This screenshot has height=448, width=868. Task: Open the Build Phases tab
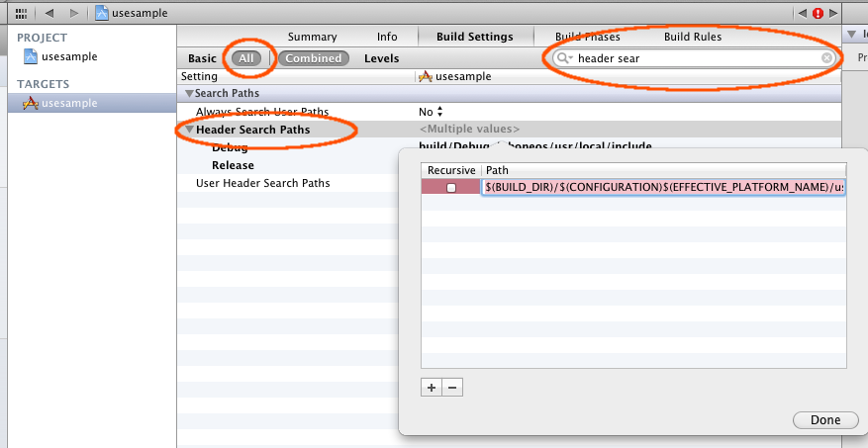pyautogui.click(x=588, y=37)
